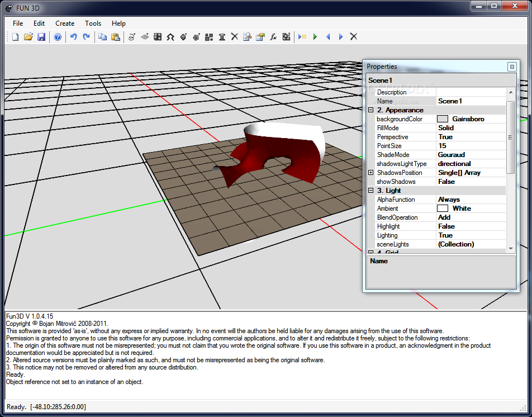Screen dimensions: 532x417
Task: Add a surface with the mesh plus icon
Action: point(145,37)
